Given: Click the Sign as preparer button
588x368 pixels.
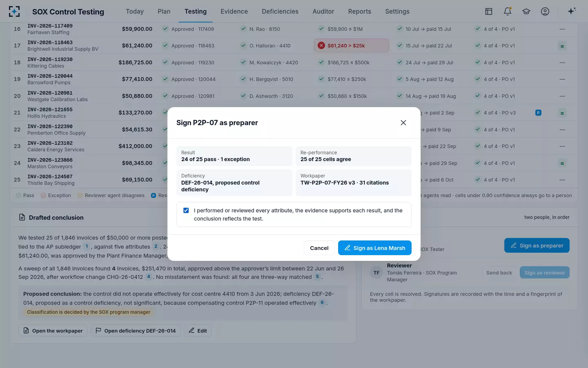Looking at the screenshot, I should tap(537, 245).
